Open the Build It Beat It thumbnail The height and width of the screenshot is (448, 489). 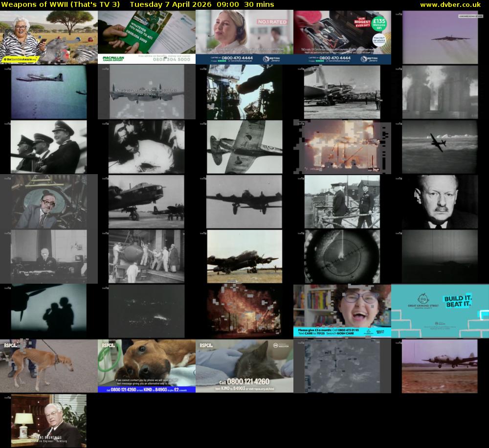[x=440, y=311]
